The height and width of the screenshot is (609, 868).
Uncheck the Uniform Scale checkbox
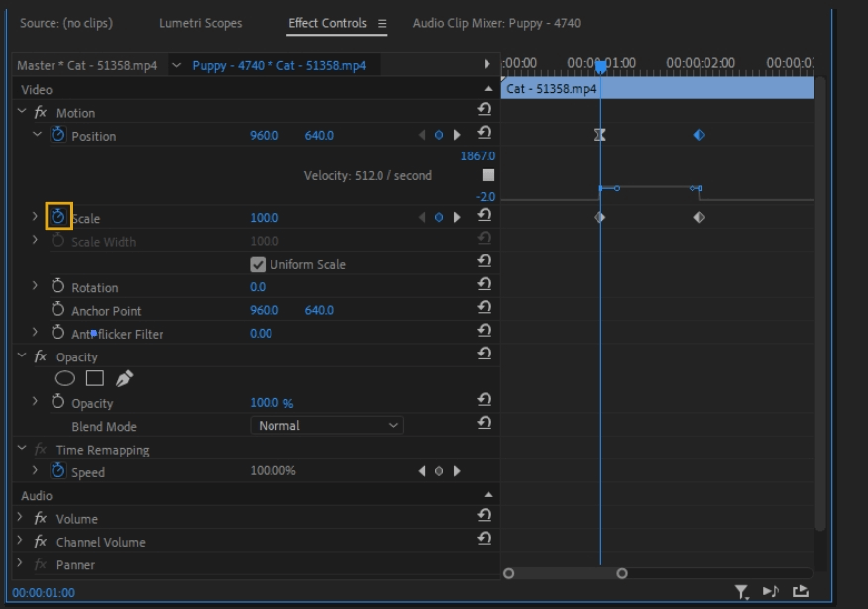tap(258, 264)
